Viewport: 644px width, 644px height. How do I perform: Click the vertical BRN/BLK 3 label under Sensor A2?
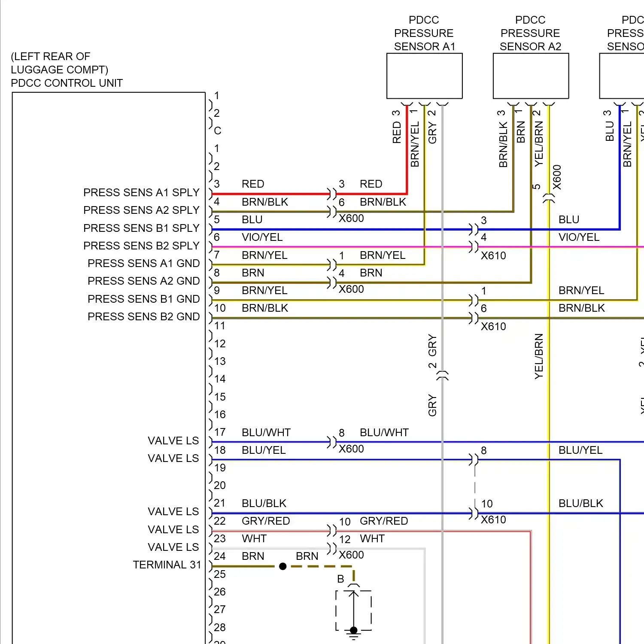pos(503,139)
